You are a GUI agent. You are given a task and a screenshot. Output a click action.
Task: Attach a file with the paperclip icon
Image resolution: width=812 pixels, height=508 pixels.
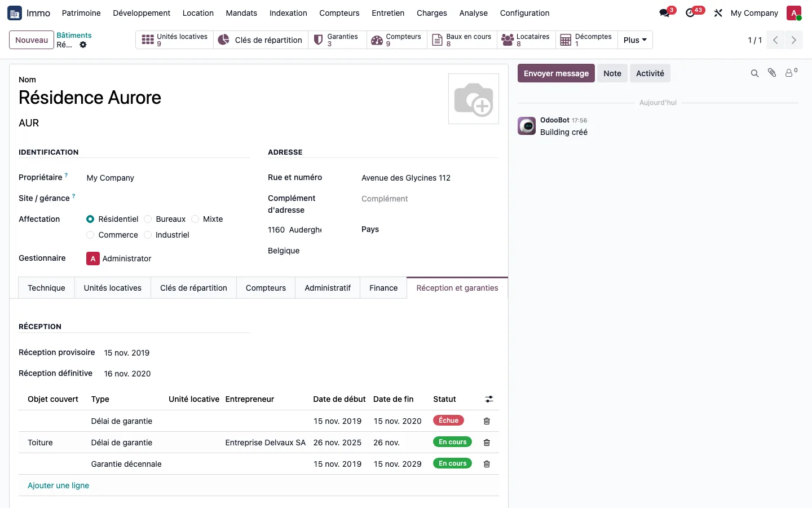[772, 73]
